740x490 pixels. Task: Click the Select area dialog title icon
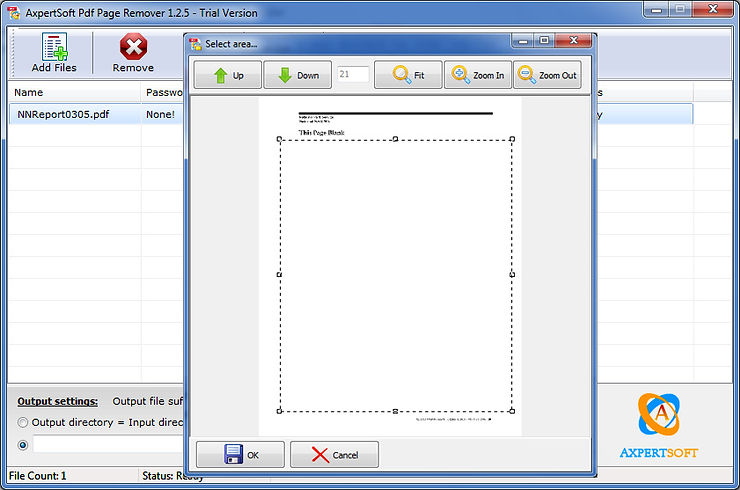pos(195,44)
